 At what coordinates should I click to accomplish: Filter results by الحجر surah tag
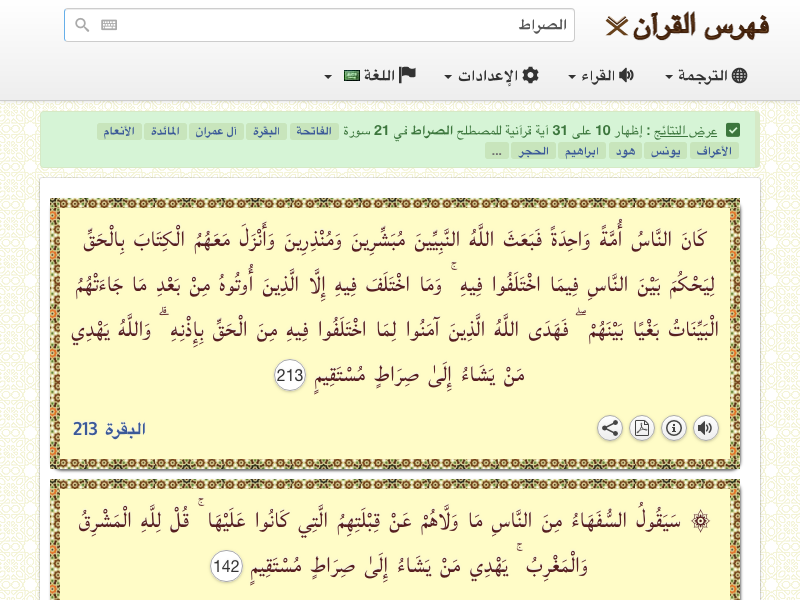533,151
